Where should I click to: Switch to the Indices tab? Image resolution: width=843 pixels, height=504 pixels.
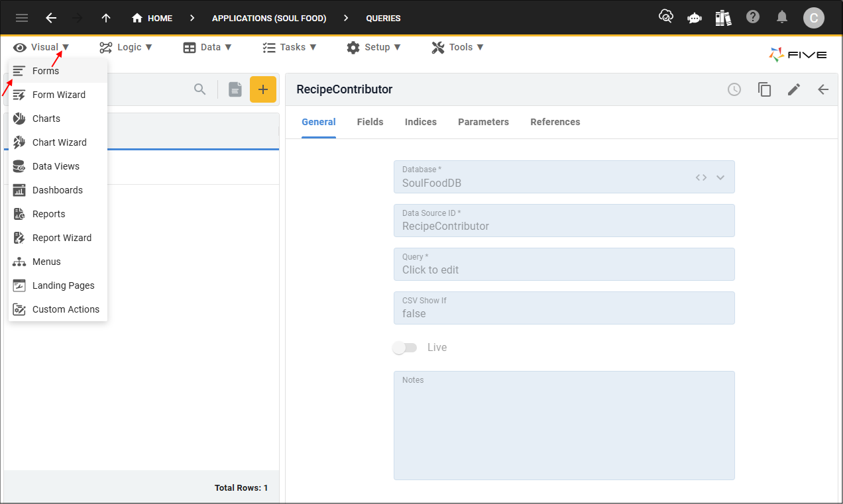(421, 122)
